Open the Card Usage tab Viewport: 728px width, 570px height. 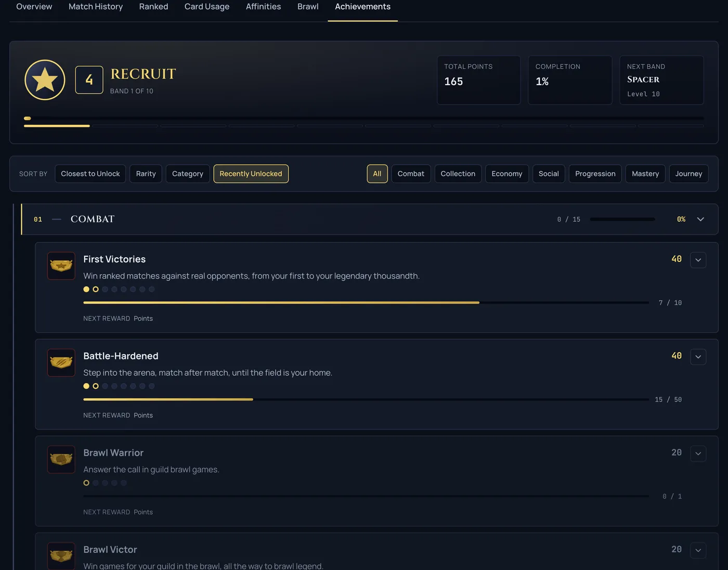pyautogui.click(x=207, y=7)
